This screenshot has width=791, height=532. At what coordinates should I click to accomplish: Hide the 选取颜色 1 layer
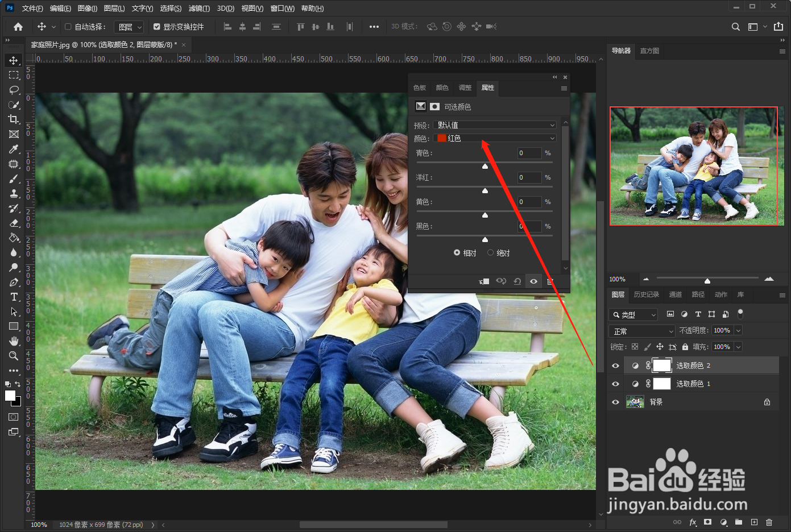point(615,384)
